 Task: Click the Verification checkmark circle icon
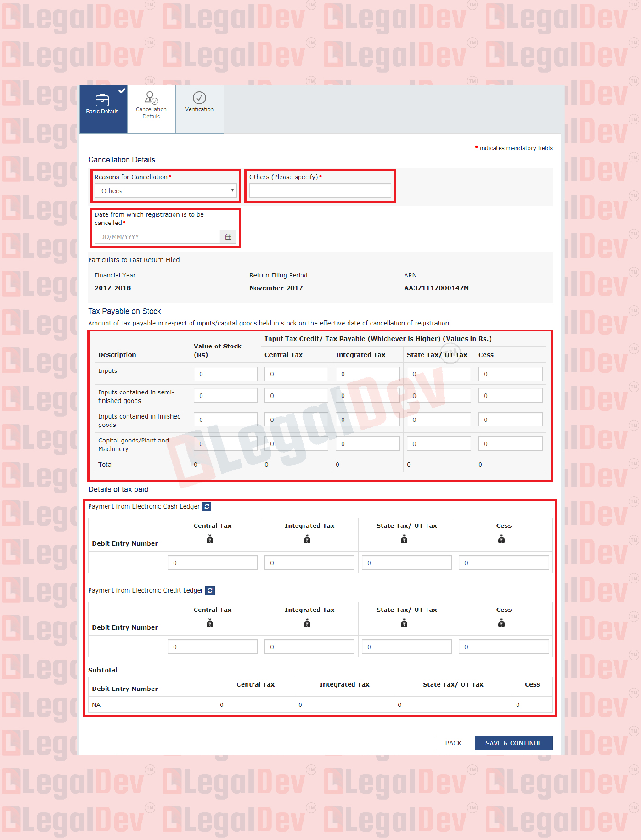(x=199, y=97)
